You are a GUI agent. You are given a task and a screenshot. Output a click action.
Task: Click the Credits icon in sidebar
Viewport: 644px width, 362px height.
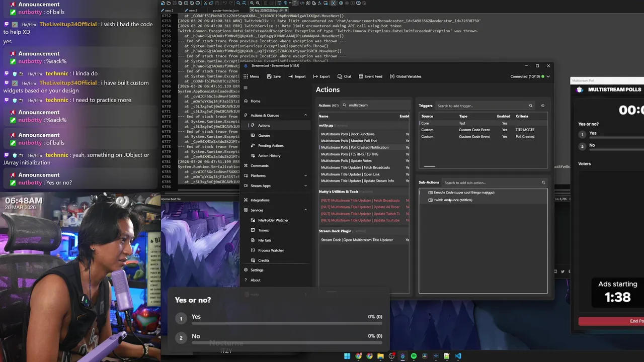[253, 260]
